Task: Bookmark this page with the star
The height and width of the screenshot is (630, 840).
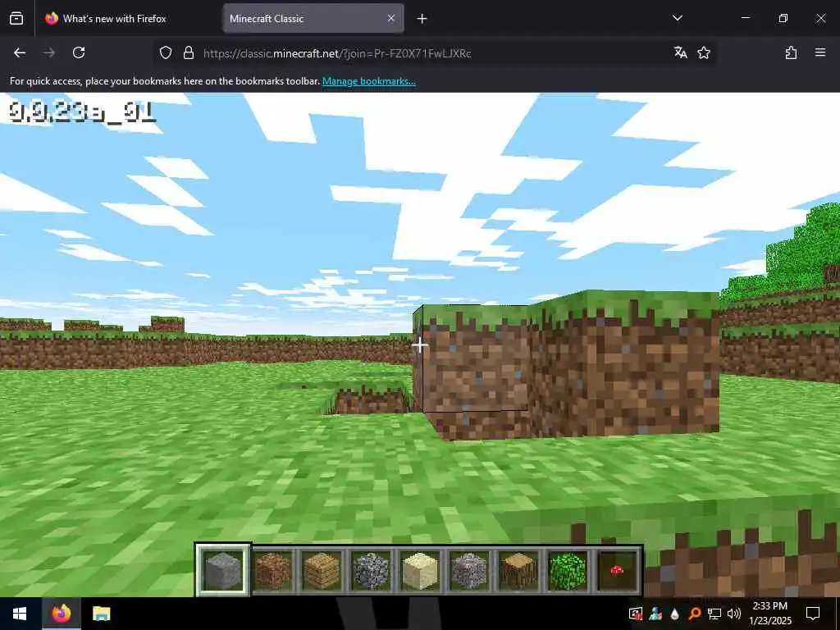Action: tap(704, 52)
